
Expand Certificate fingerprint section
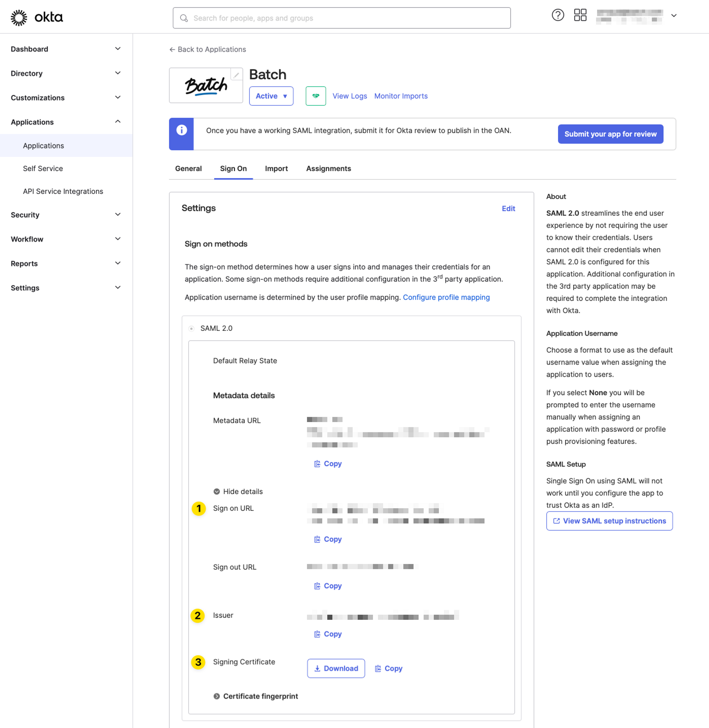[x=256, y=696]
